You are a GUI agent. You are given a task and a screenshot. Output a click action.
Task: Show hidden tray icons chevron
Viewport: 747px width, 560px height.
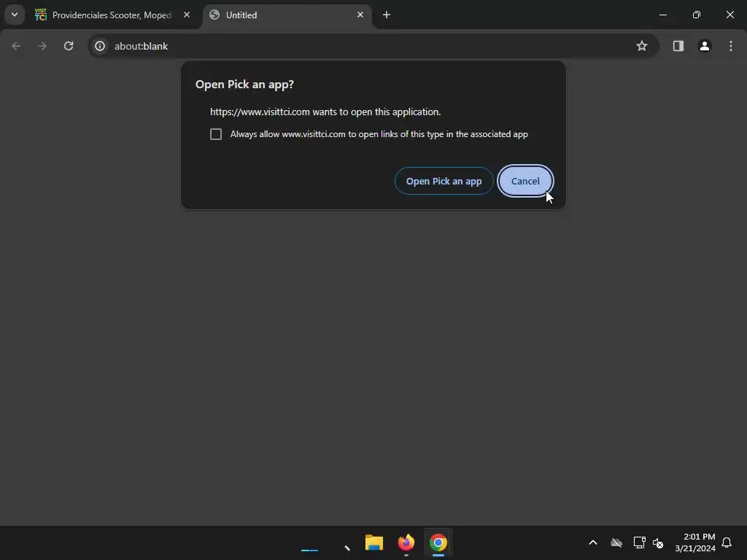point(593,542)
